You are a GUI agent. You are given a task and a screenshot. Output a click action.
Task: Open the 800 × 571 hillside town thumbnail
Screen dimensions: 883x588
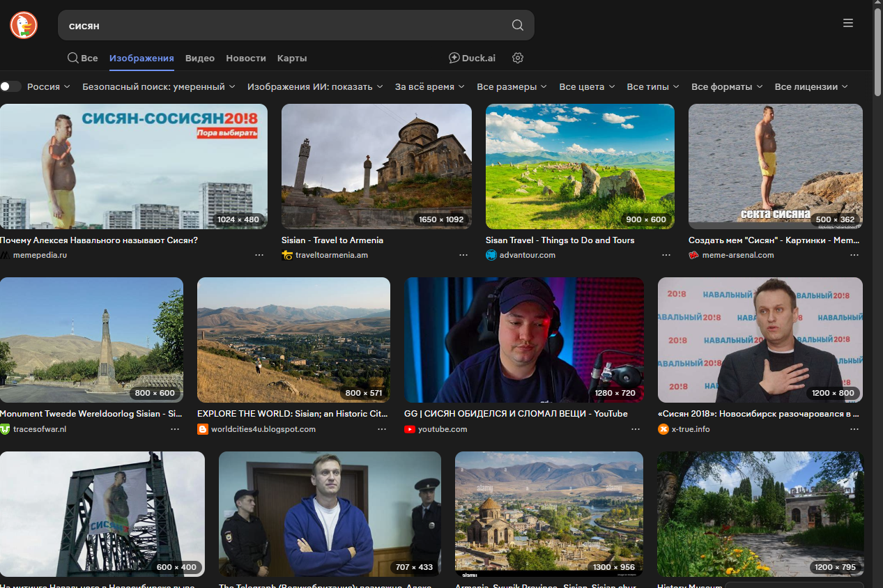(x=293, y=340)
